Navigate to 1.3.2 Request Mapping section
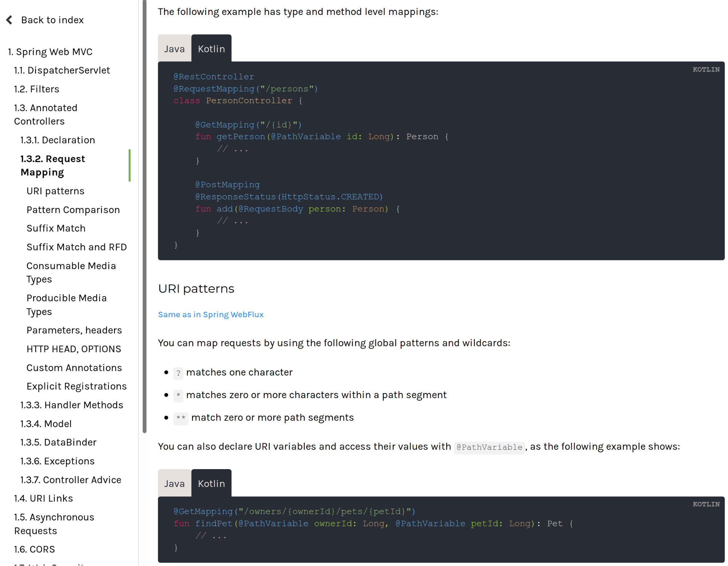728x566 pixels. 52,165
